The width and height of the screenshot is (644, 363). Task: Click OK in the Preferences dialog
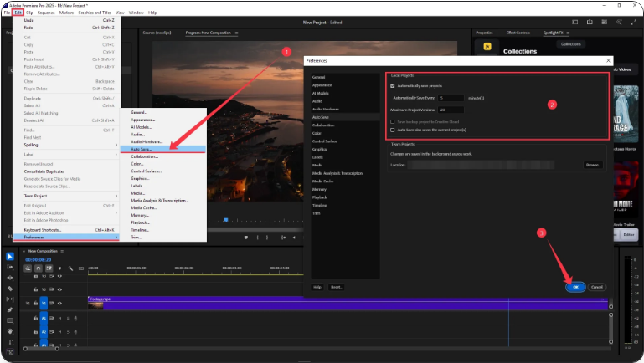coord(574,287)
